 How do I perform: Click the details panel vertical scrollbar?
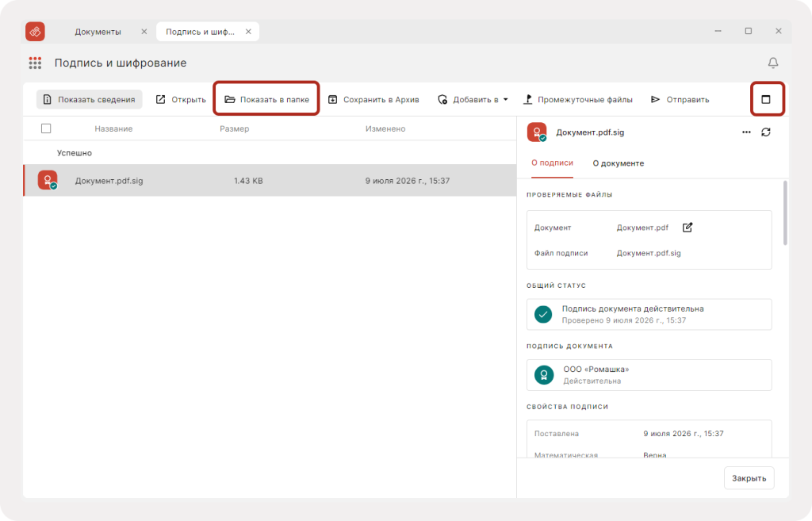785,213
